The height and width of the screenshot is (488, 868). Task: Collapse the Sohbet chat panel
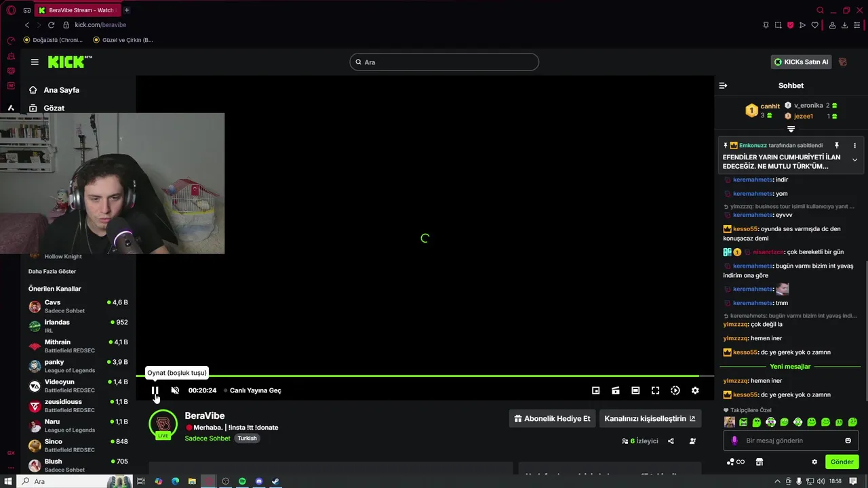[723, 85]
